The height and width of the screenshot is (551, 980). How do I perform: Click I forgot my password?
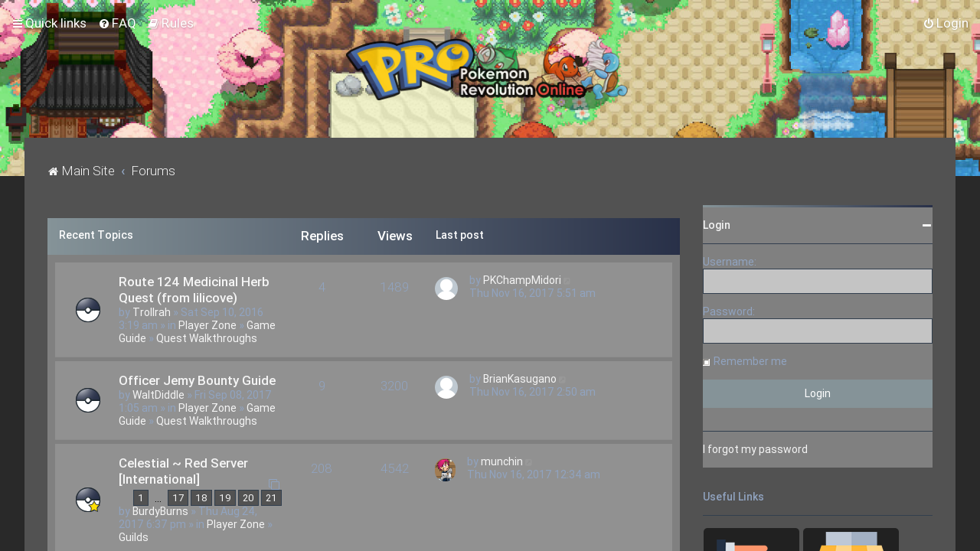point(755,449)
